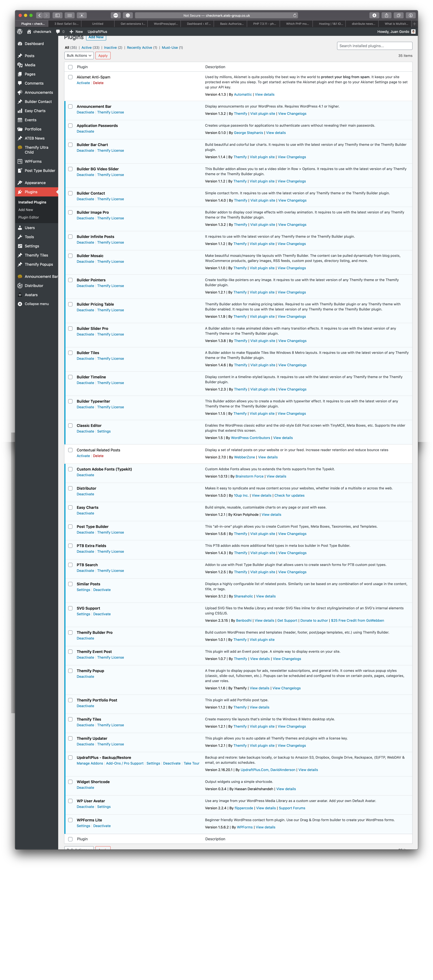Check the Contextual Related Posts box
This screenshot has width=433, height=980.
70,450
